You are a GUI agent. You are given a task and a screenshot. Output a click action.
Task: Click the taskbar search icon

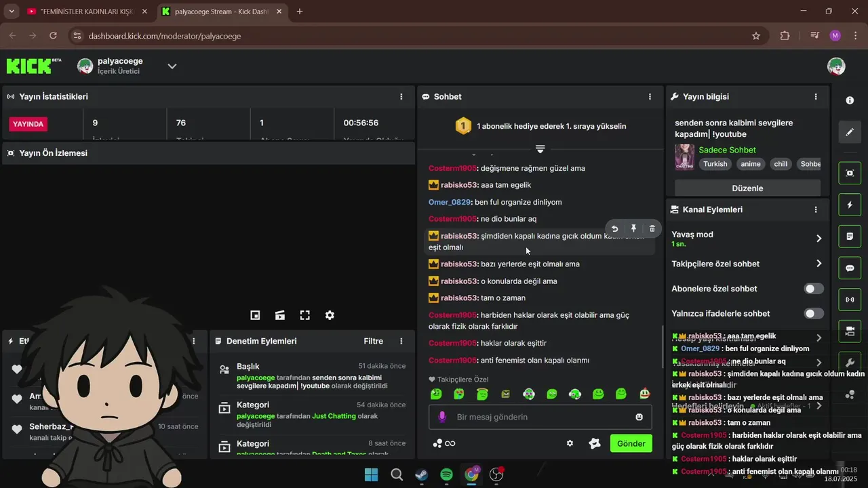397,474
